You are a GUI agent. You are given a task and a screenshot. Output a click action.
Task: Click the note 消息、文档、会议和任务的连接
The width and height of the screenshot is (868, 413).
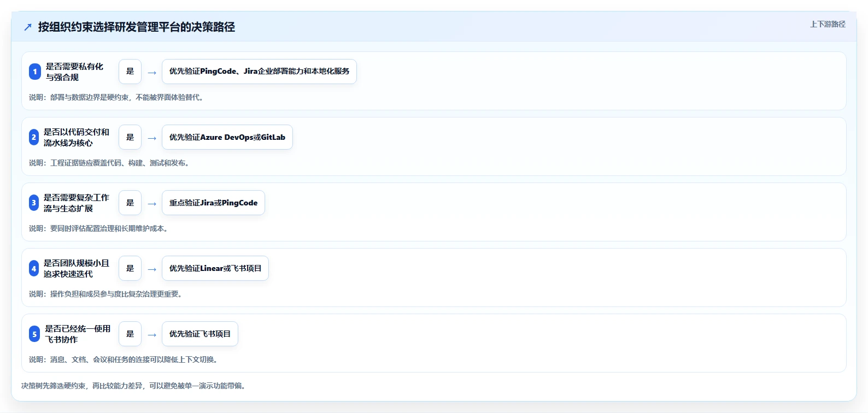[x=124, y=359]
